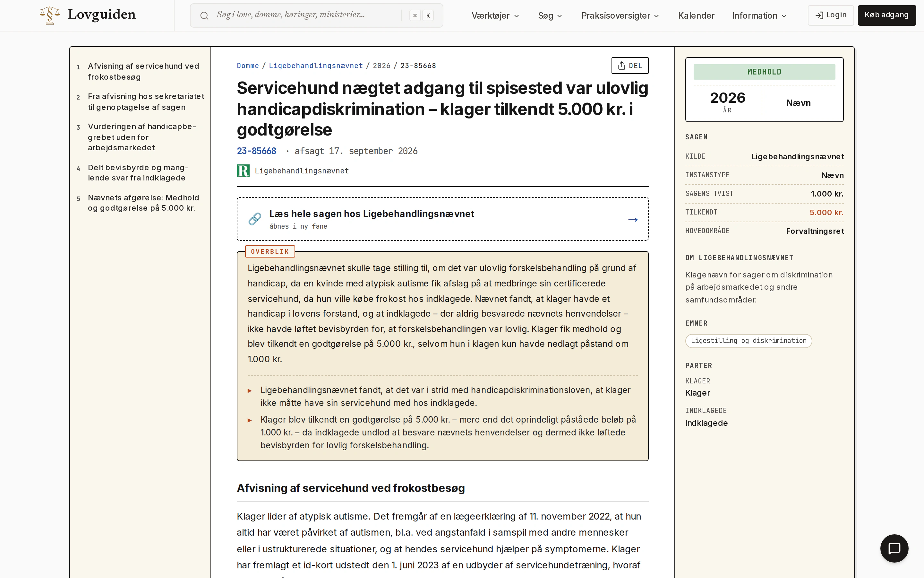Click case number 23-85668 link

[x=256, y=151]
